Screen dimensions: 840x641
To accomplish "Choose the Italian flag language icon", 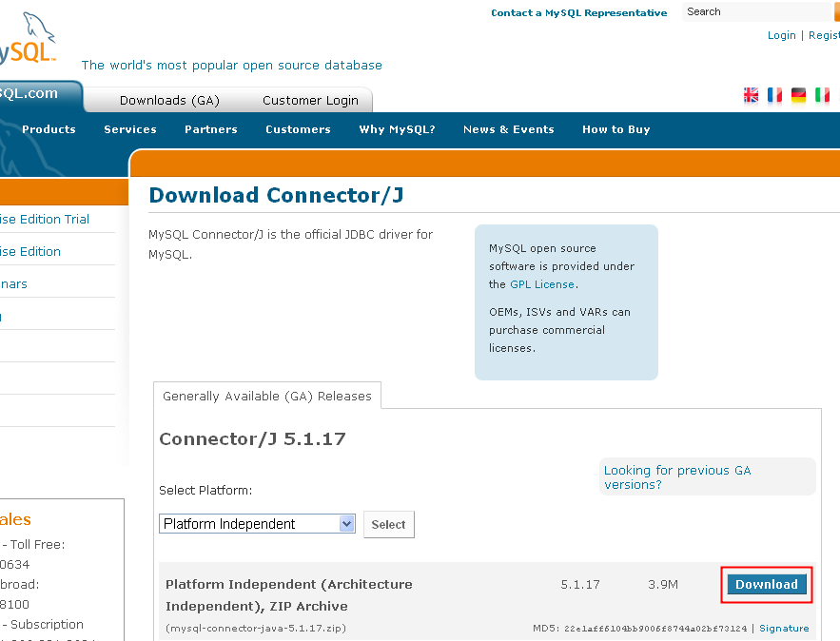I will point(822,95).
